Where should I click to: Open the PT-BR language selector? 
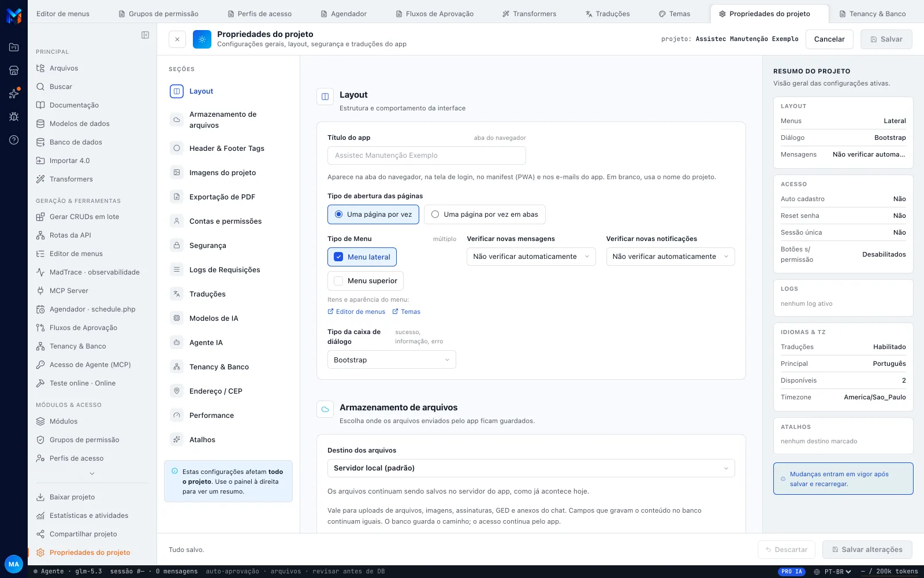(833, 572)
